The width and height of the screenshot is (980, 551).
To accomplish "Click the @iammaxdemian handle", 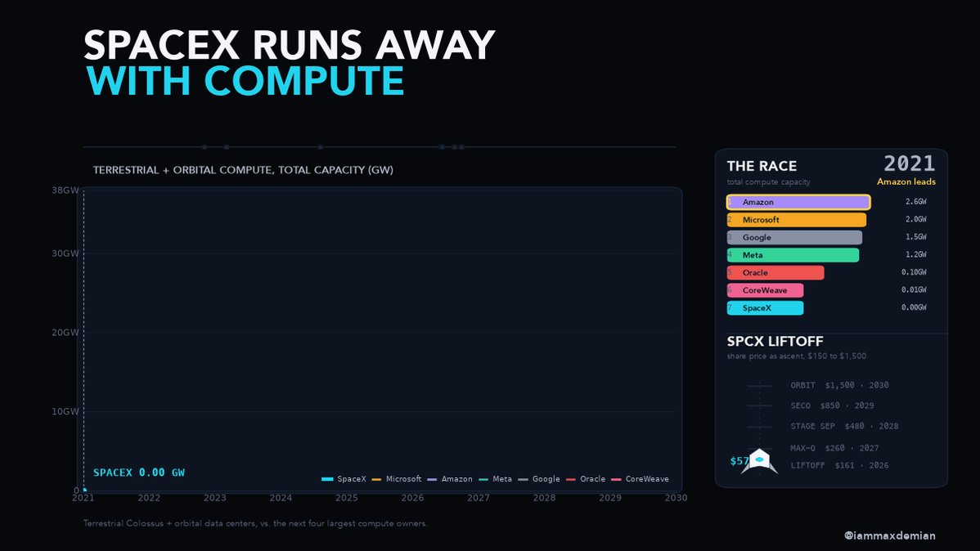I will pyautogui.click(x=890, y=535).
